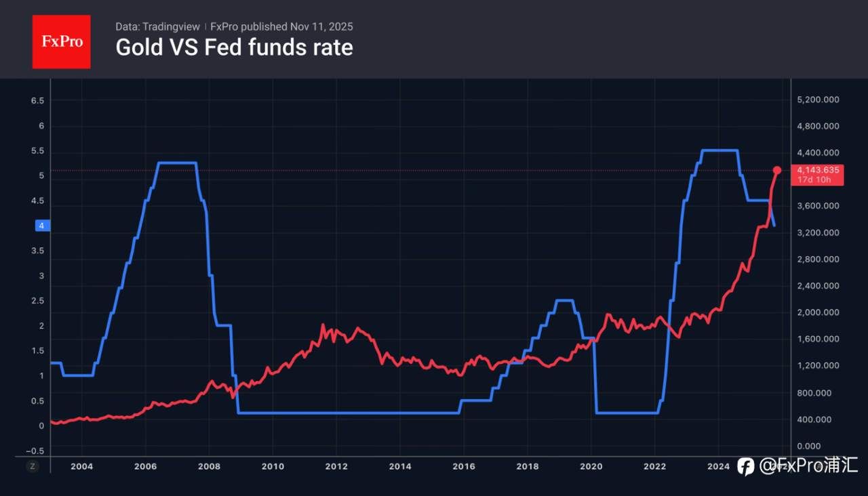
Task: Open the Data: Tradingview source text
Action: click(157, 26)
